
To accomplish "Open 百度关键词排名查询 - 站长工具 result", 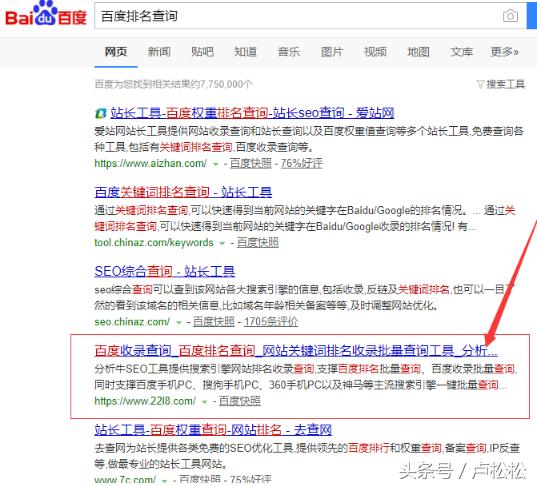I will point(183,192).
